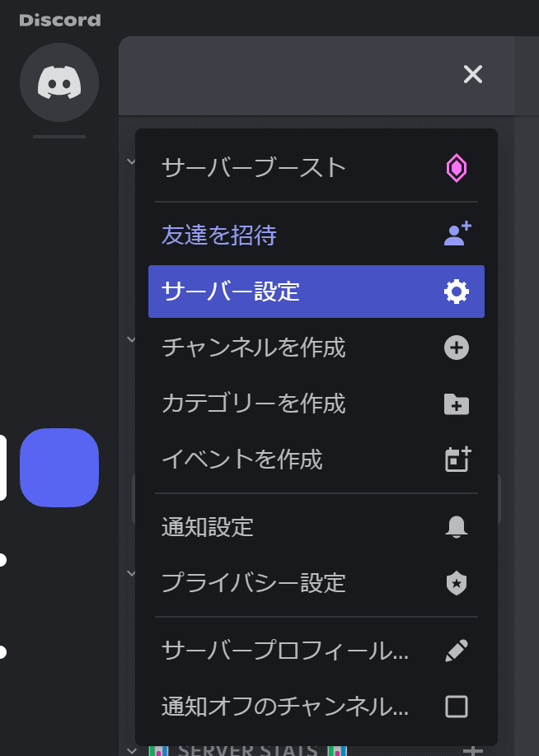The height and width of the screenshot is (756, 539).
Task: Click the create channel plus circle icon
Action: click(456, 348)
